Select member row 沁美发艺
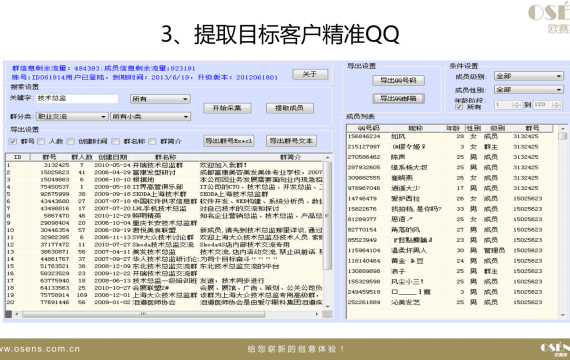 (x=450, y=302)
